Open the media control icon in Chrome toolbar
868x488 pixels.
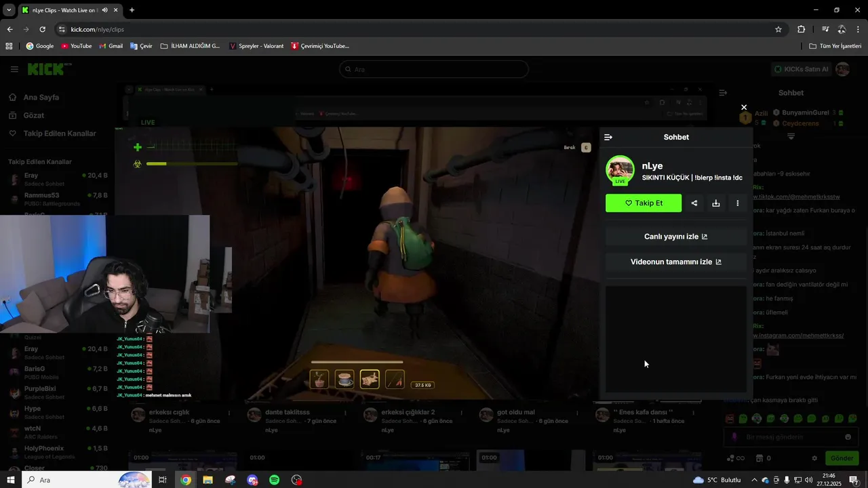pos(825,29)
